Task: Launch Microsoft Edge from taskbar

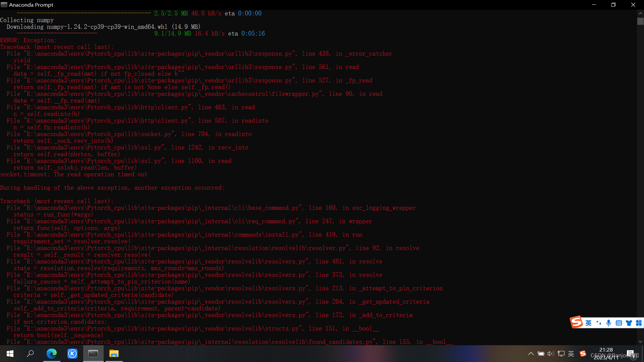Action: click(52, 354)
